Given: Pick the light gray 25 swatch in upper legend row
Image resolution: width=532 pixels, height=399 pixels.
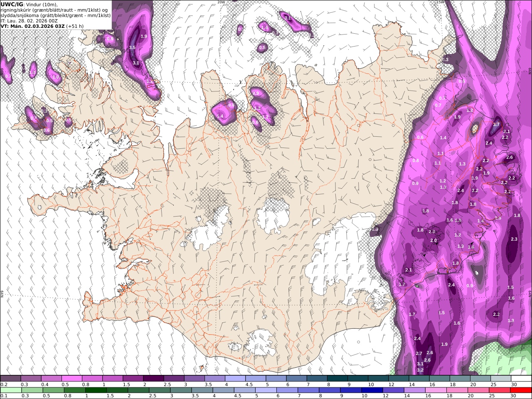Looking at the screenshot, I should click(500, 378).
